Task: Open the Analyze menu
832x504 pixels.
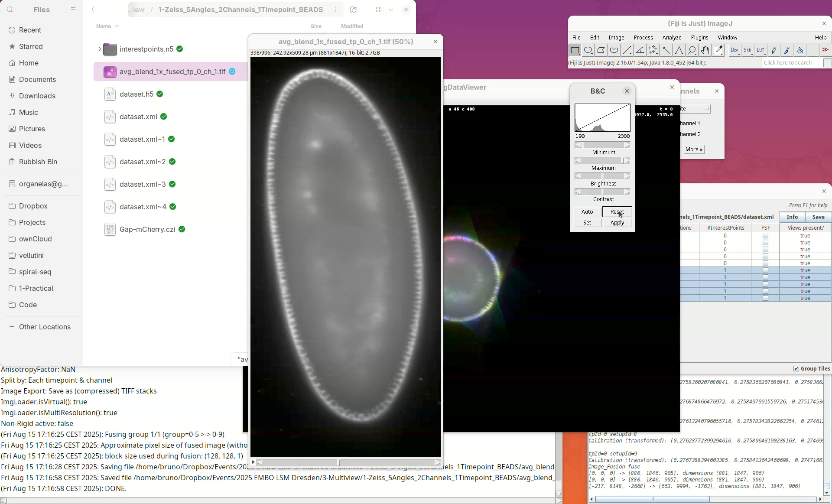Action: click(672, 38)
